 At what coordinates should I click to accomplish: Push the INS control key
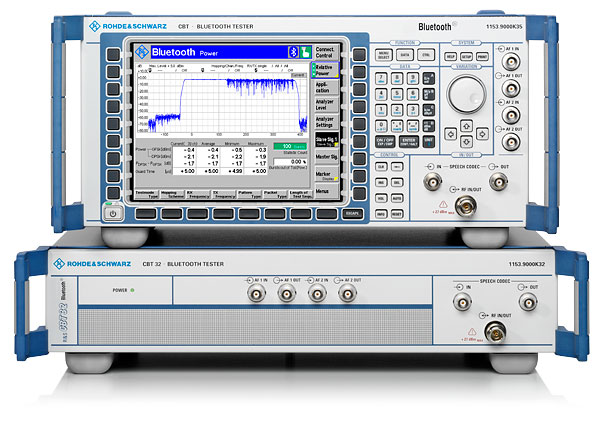click(x=381, y=183)
